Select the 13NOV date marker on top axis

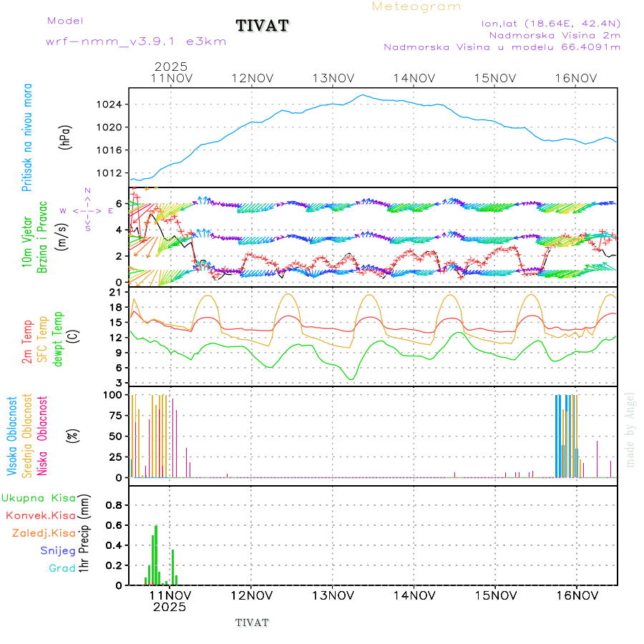pos(333,78)
